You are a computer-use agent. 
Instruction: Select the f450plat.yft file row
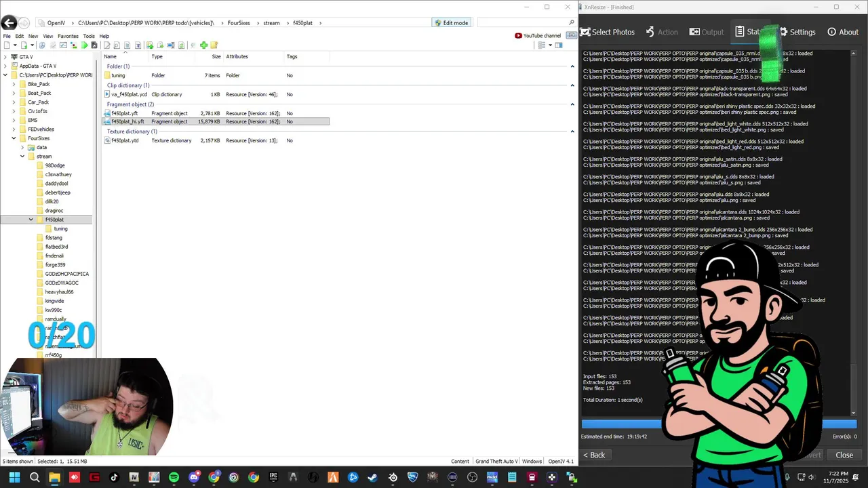(x=216, y=113)
